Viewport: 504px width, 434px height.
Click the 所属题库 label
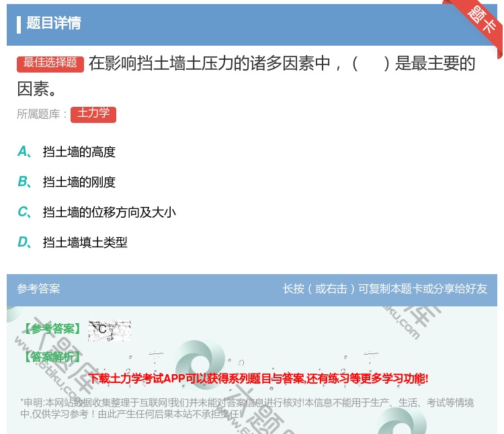point(42,114)
